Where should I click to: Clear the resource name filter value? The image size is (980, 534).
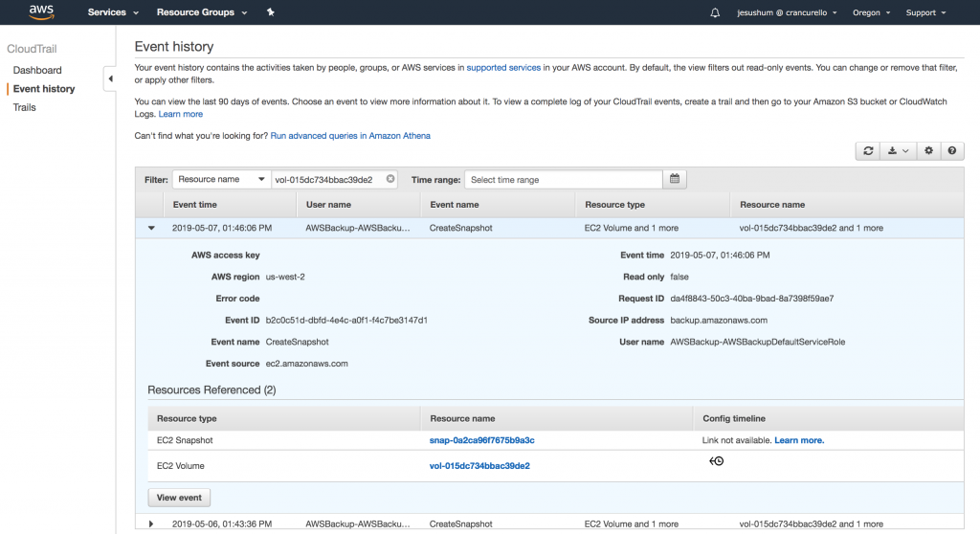(x=390, y=179)
